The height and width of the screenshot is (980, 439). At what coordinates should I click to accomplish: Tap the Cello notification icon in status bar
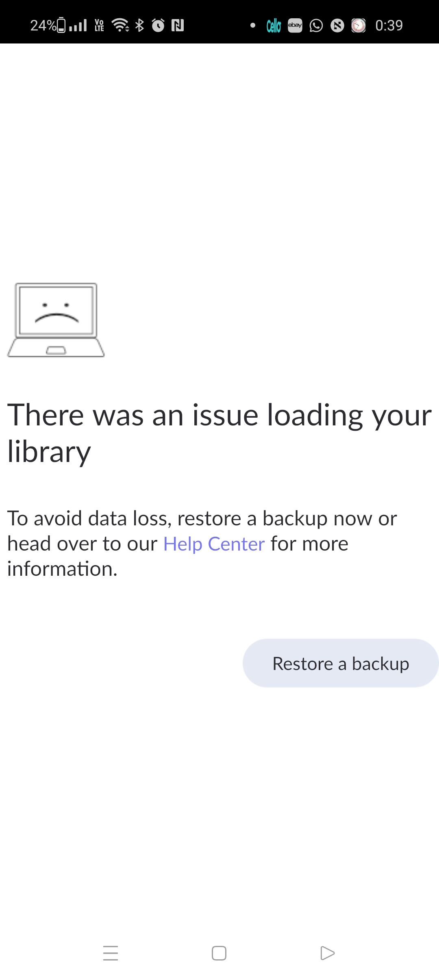pyautogui.click(x=274, y=26)
